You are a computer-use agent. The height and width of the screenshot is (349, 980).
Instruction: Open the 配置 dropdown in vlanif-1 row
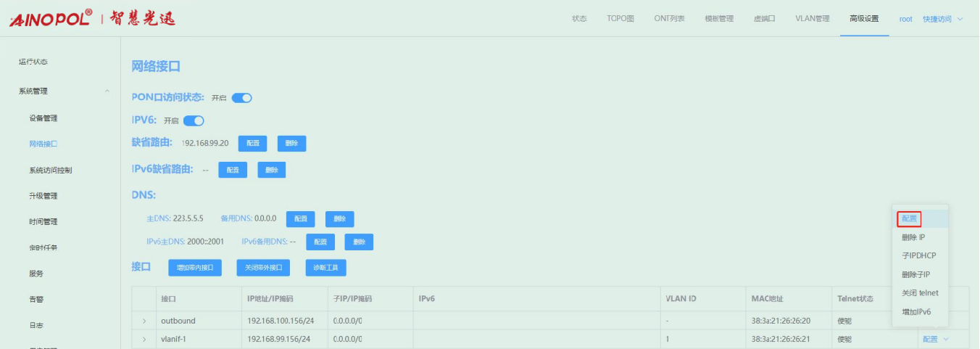coord(934,339)
